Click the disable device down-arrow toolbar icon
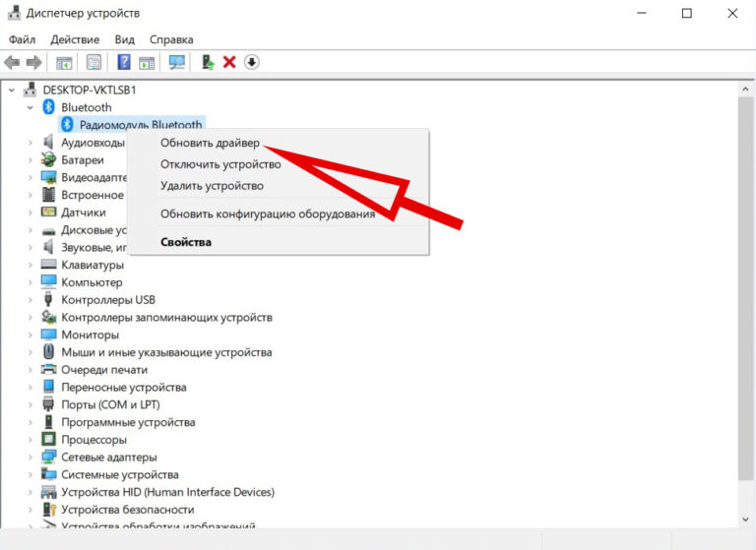Image resolution: width=756 pixels, height=550 pixels. pyautogui.click(x=252, y=62)
